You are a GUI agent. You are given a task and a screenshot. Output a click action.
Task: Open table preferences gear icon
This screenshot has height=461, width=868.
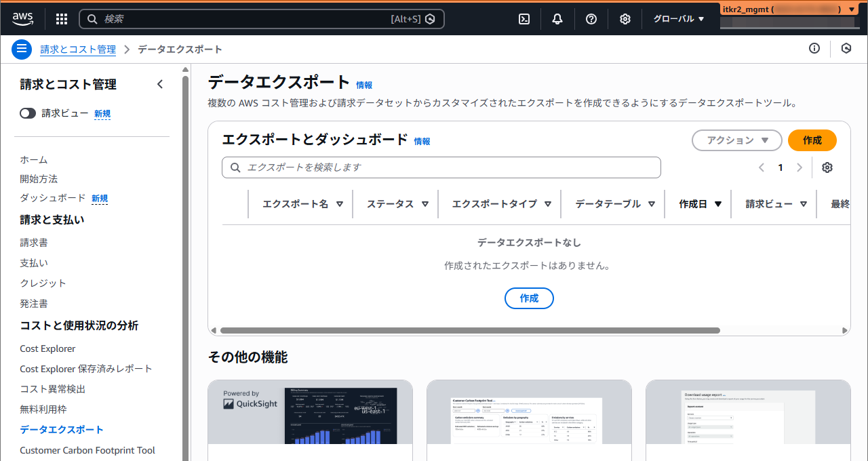[827, 167]
